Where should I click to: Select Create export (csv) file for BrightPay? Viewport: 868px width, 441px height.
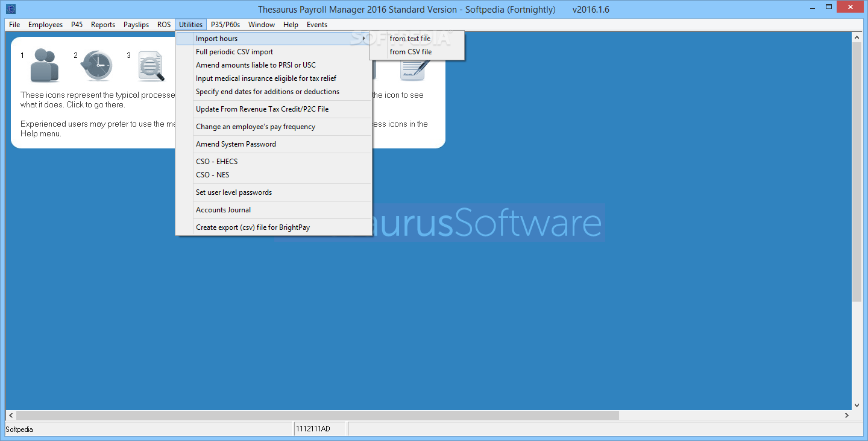[274, 227]
